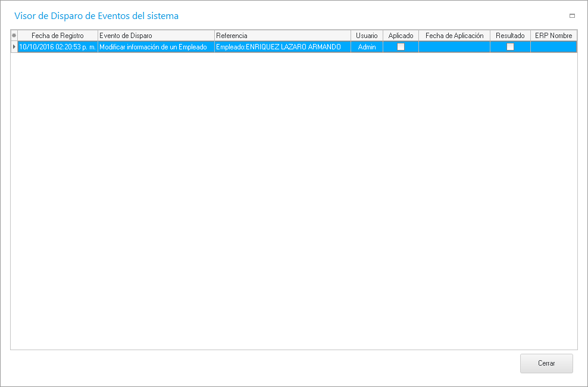
Task: Click the row indicator arrow of the first row
Action: pos(14,47)
